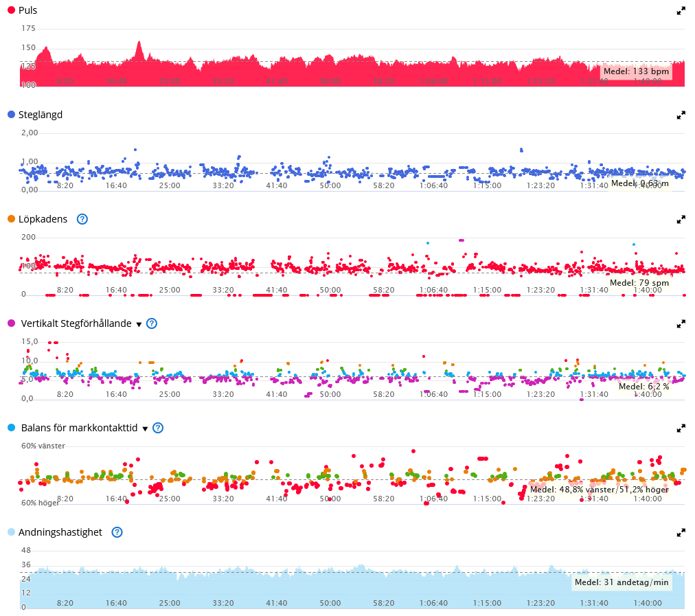Expand the Steglängd chart to fullscreen

point(681,115)
